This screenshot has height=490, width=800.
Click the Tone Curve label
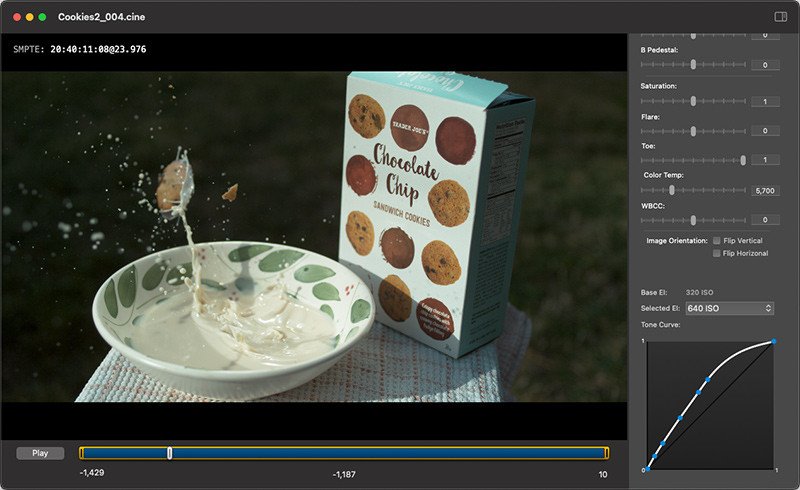click(x=660, y=325)
